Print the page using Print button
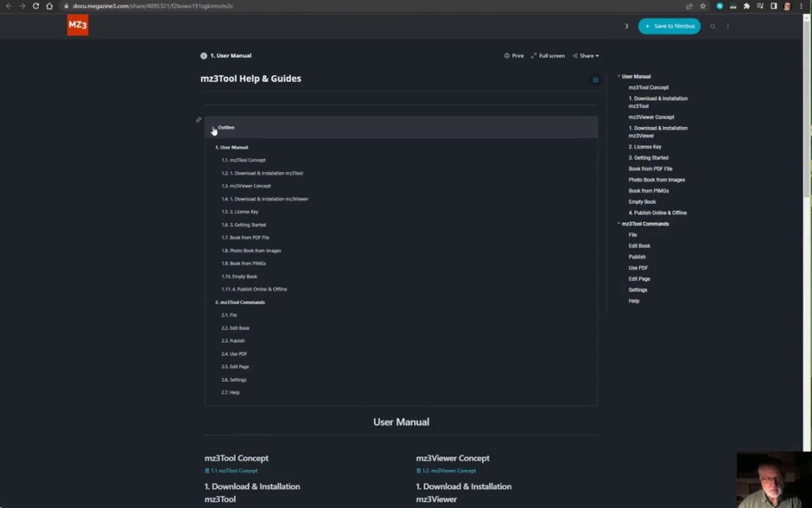This screenshot has height=508, width=812. [514, 56]
